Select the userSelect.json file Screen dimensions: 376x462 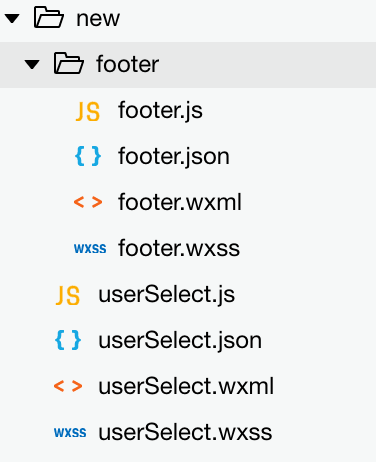point(180,341)
